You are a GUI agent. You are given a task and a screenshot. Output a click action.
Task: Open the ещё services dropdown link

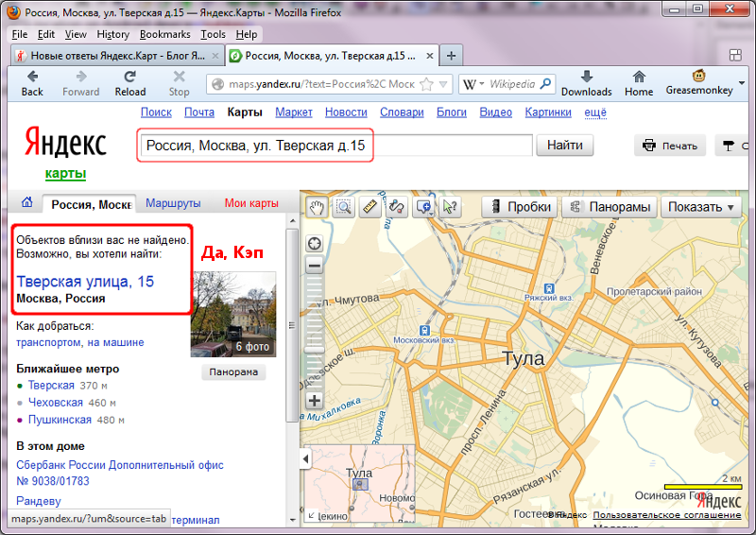[x=595, y=112]
